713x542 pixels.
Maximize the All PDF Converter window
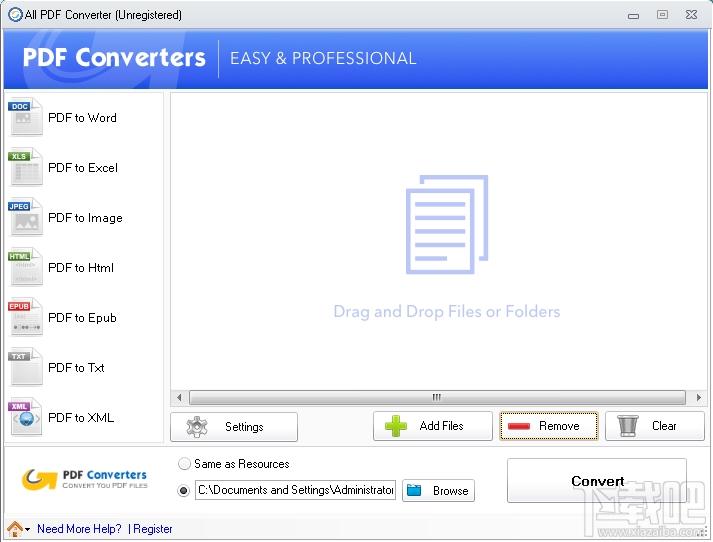pyautogui.click(x=663, y=15)
